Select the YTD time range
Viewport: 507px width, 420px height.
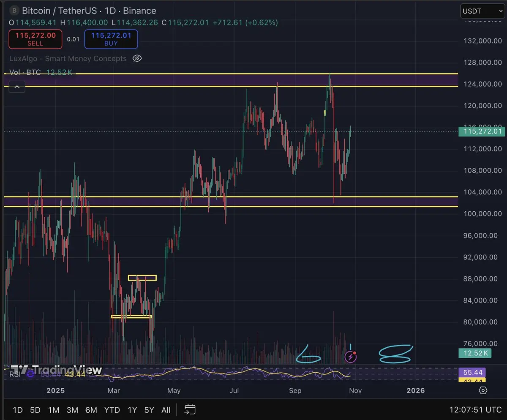pyautogui.click(x=112, y=410)
